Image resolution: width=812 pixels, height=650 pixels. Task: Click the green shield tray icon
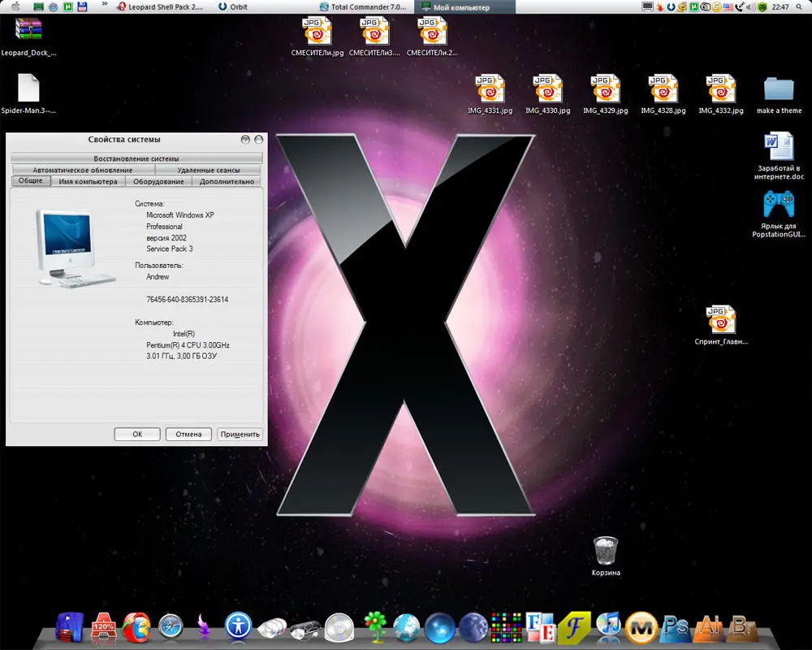[762, 6]
